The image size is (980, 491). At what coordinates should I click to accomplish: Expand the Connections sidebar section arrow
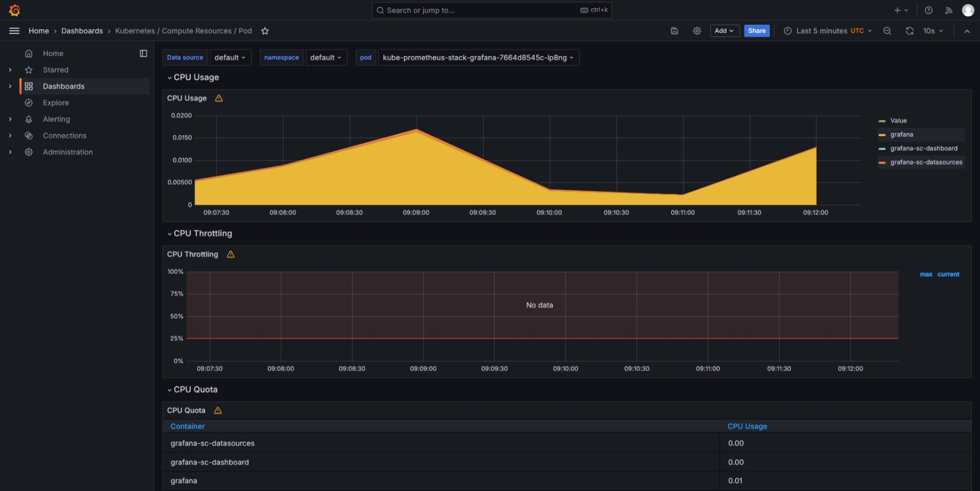10,136
